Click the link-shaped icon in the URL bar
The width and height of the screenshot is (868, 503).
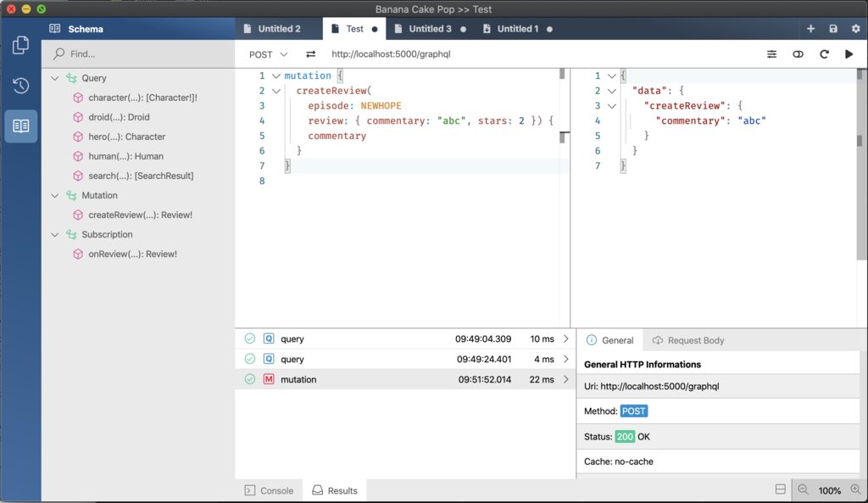[798, 54]
